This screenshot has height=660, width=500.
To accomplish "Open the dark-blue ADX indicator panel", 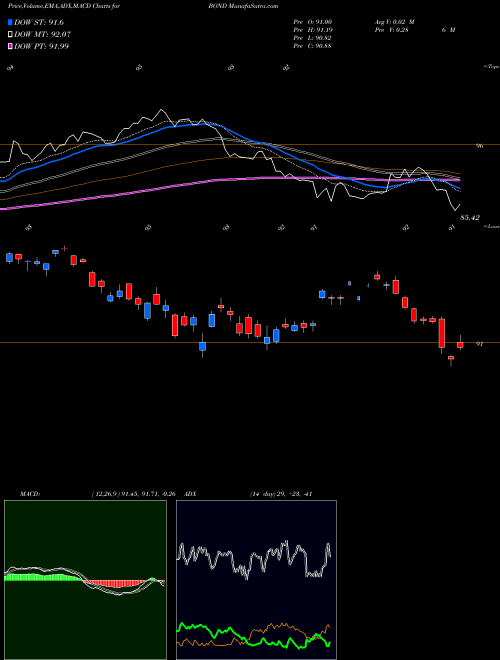I will coord(256,580).
